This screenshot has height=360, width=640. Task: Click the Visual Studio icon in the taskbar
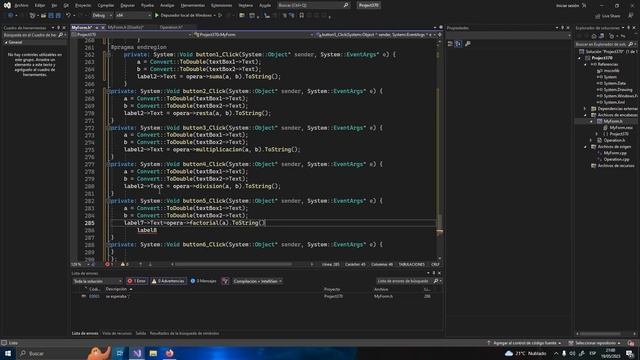tap(137, 353)
